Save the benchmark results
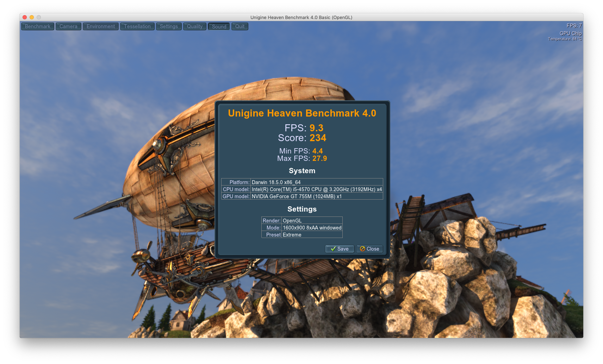The image size is (603, 364). pos(340,249)
